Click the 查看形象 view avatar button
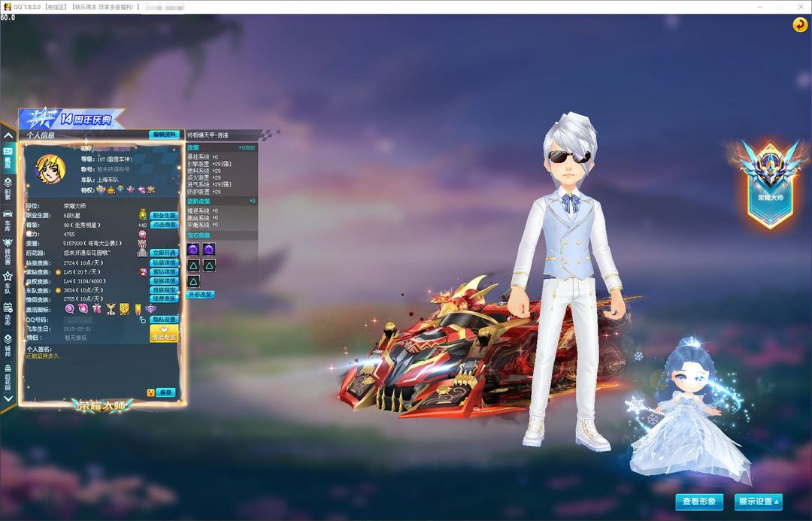 (699, 501)
